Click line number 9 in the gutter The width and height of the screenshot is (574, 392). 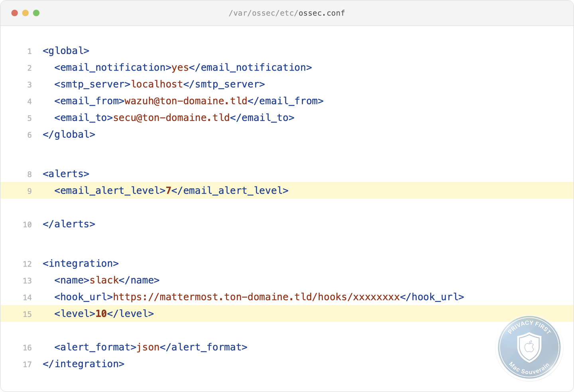click(29, 191)
